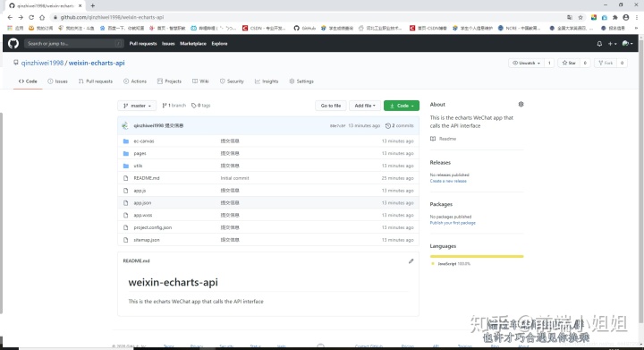Open the pages folder
The image size is (644, 350).
pos(140,154)
